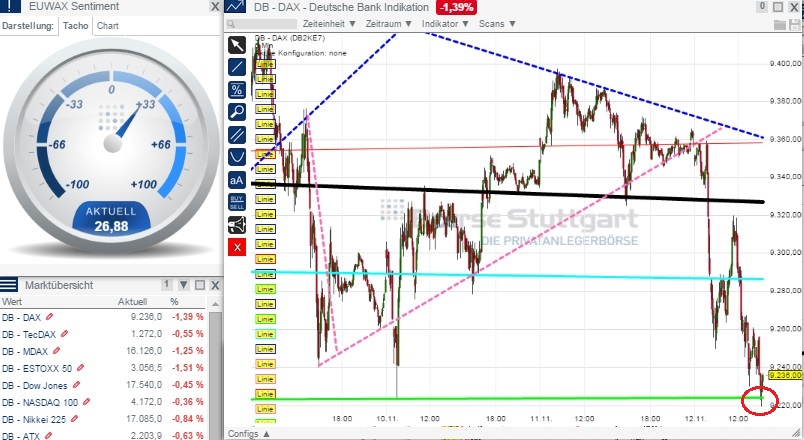Edit DB - ATX row pencil icon

48,435
